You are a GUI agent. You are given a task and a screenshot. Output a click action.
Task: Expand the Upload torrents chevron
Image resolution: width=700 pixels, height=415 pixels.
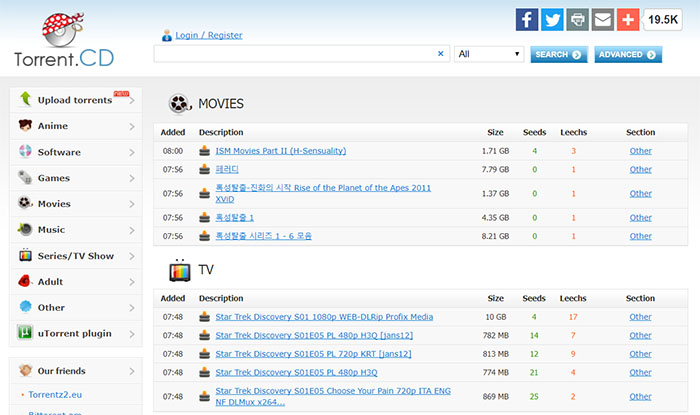132,100
